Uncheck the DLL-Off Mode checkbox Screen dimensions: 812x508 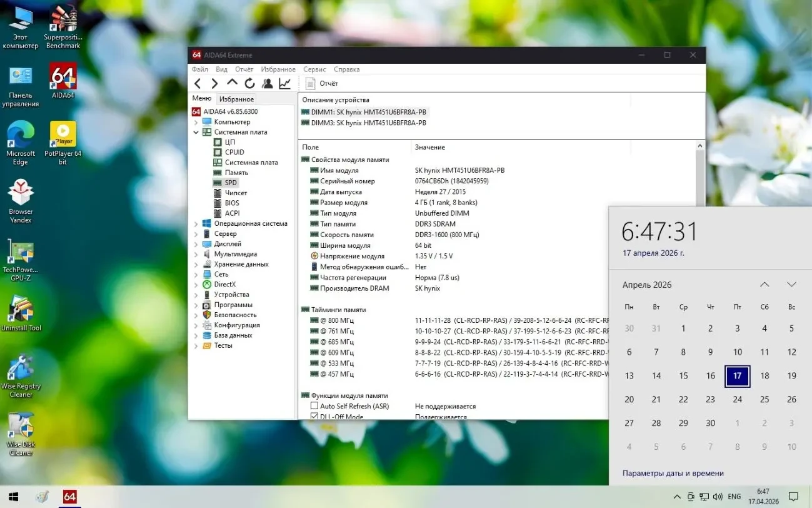coord(314,415)
